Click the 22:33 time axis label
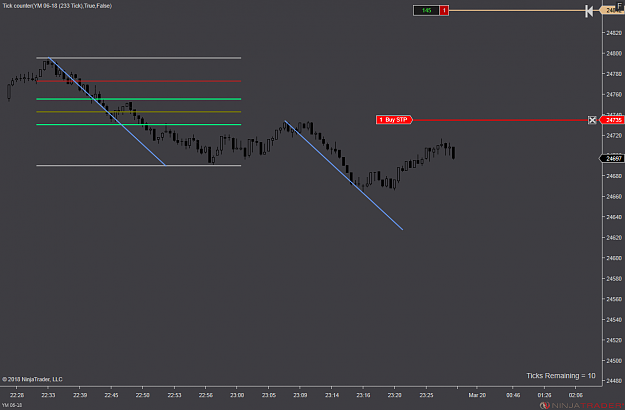 48,395
